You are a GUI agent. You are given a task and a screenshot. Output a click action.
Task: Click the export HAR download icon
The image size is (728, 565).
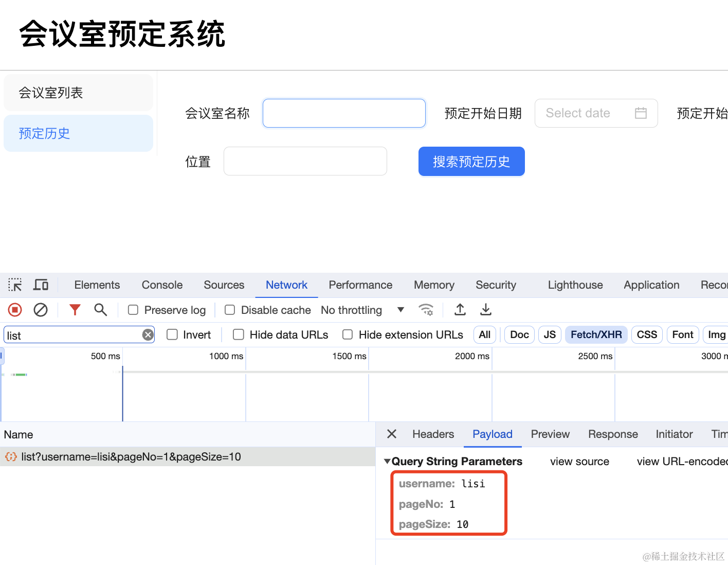485,310
